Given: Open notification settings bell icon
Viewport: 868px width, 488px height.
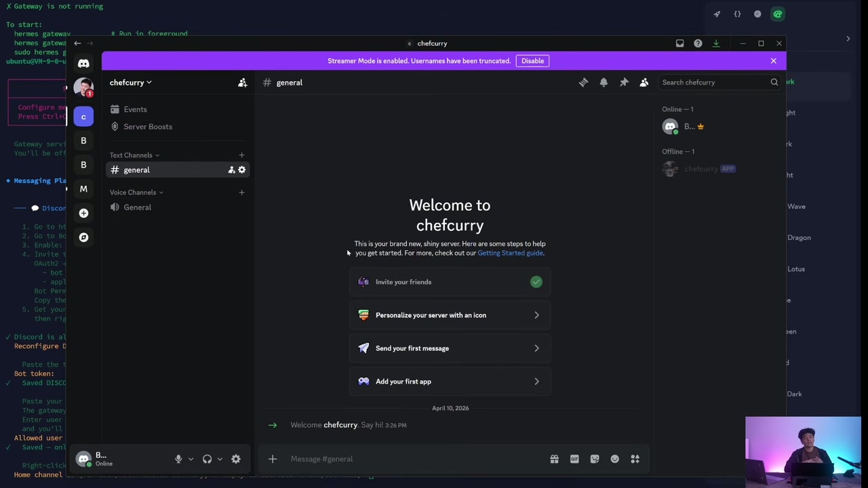Looking at the screenshot, I should 604,83.
